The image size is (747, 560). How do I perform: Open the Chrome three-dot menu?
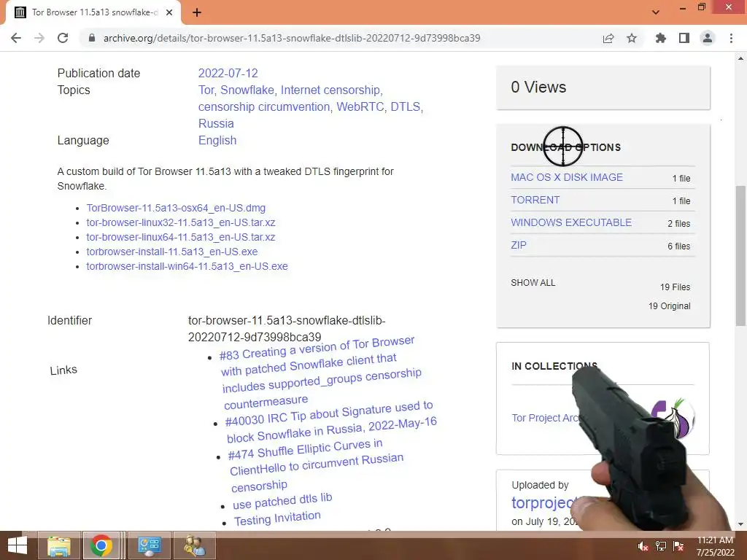click(731, 38)
